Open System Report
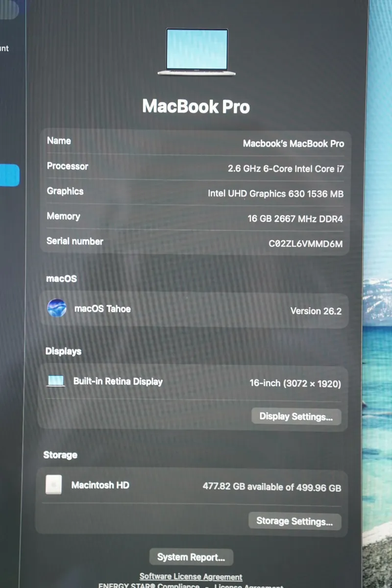The width and height of the screenshot is (392, 588). point(191,557)
